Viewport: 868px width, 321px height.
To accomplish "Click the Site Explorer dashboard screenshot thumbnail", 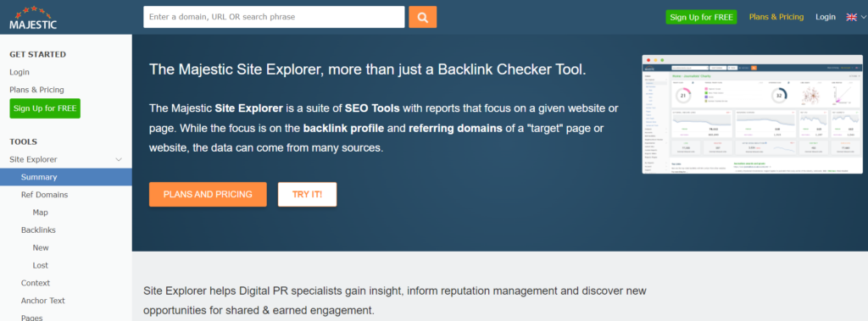I will (x=753, y=114).
